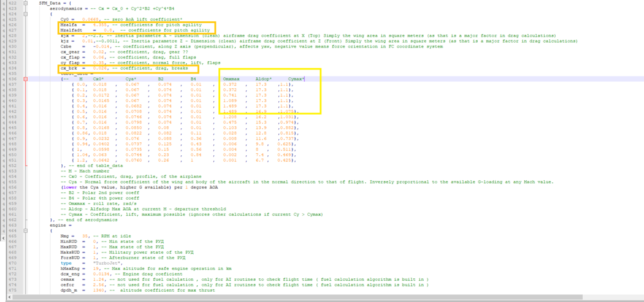Click the Mzalfa value 4.355
This screenshot has height=302, width=644.
click(x=100, y=24)
